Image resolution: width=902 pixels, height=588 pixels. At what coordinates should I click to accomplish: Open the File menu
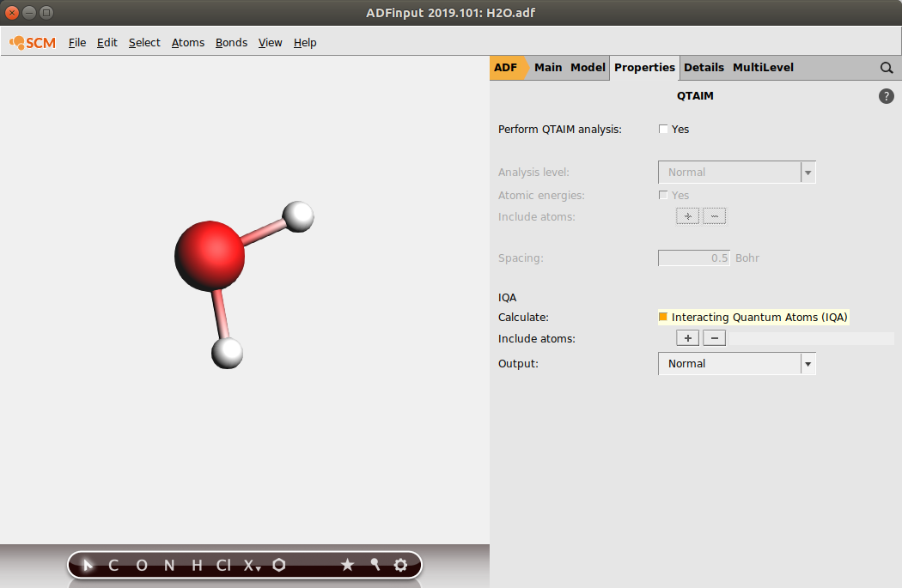(x=77, y=43)
